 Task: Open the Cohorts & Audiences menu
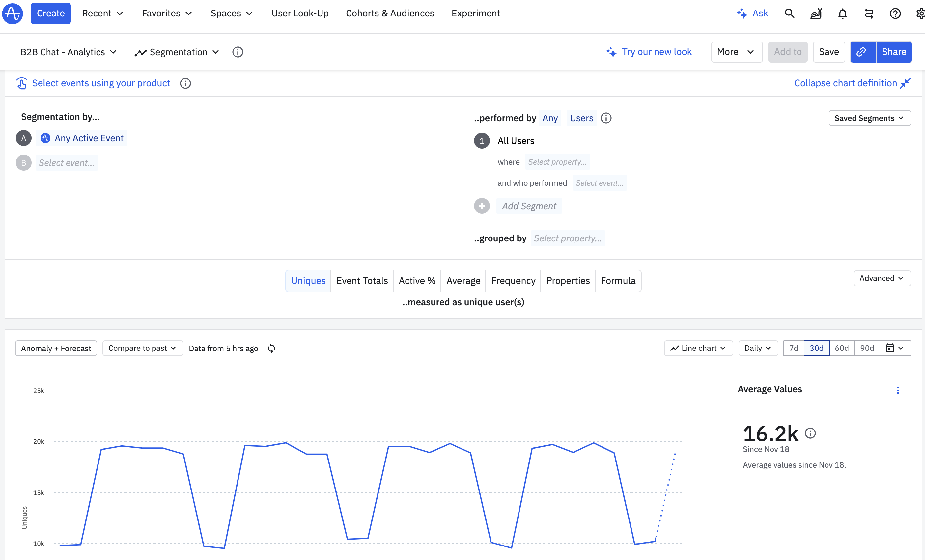point(390,14)
